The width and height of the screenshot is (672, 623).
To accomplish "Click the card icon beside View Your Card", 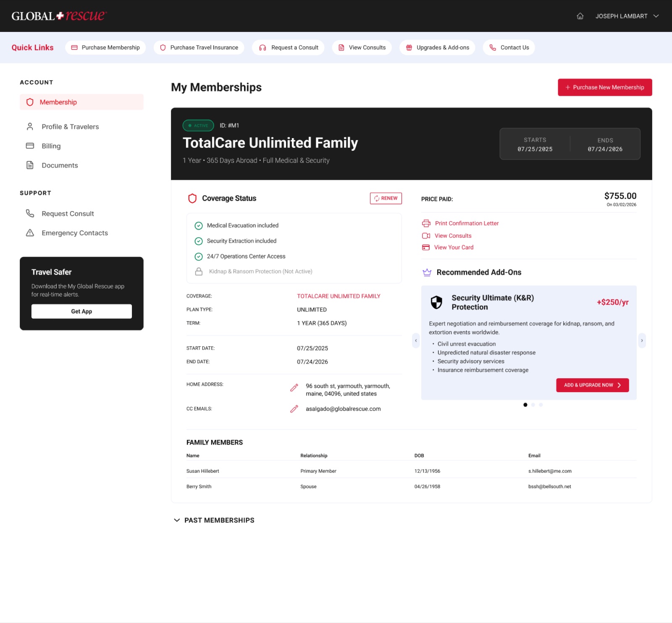I will [x=426, y=248].
